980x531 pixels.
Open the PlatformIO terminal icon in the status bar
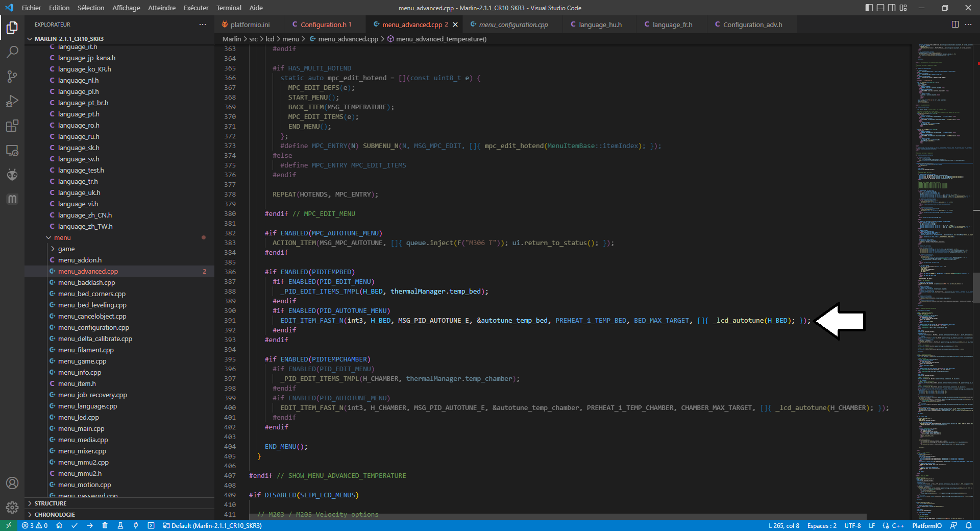click(151, 525)
